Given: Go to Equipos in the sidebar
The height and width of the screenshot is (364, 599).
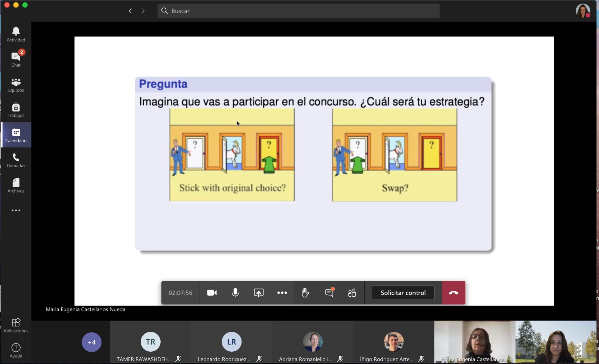Looking at the screenshot, I should (x=16, y=85).
